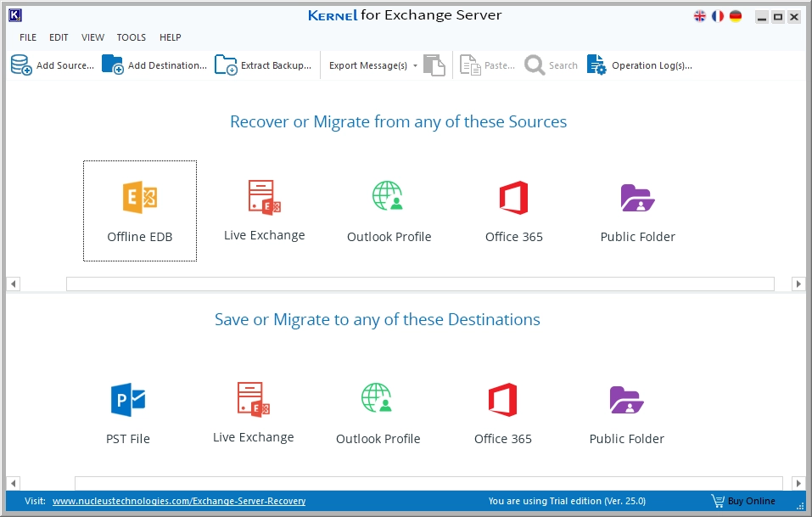Click the destinations pane horizontal scrollbar track

pos(428,483)
